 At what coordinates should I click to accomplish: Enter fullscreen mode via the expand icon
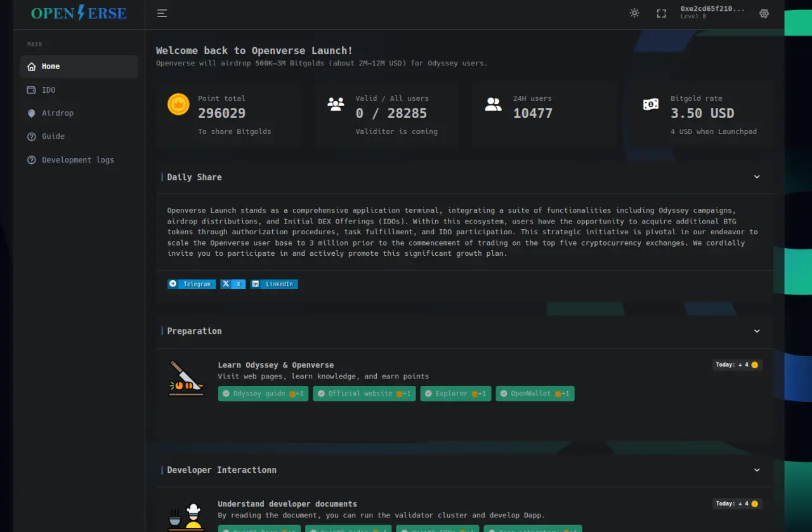click(662, 13)
